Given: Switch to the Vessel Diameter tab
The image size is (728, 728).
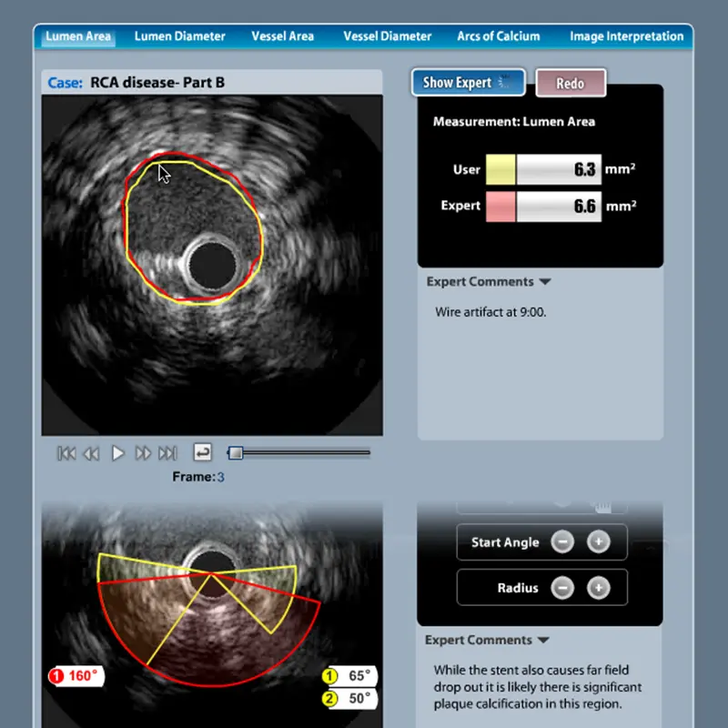Looking at the screenshot, I should (386, 36).
